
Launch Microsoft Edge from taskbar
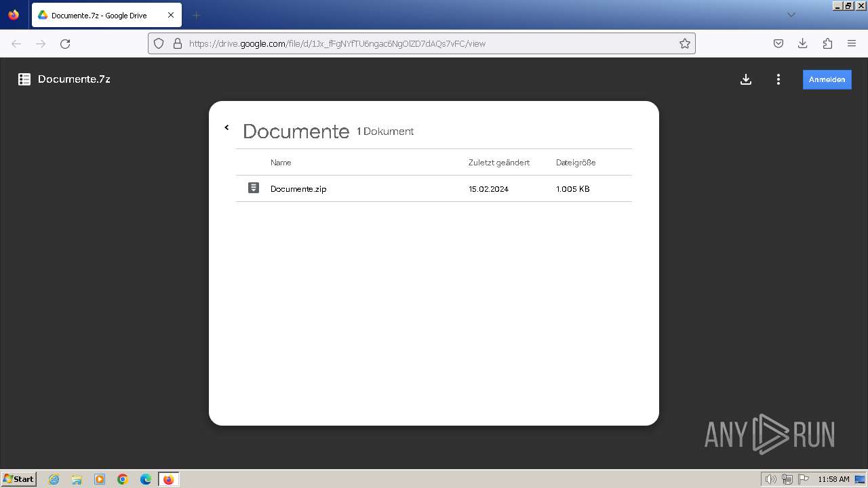(146, 479)
